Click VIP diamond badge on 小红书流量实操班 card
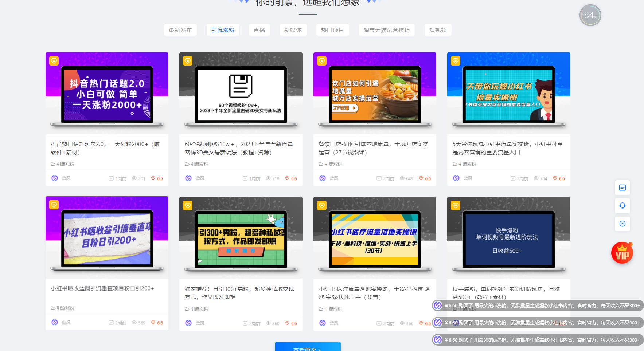Image resolution: width=644 pixels, height=351 pixels. click(456, 61)
